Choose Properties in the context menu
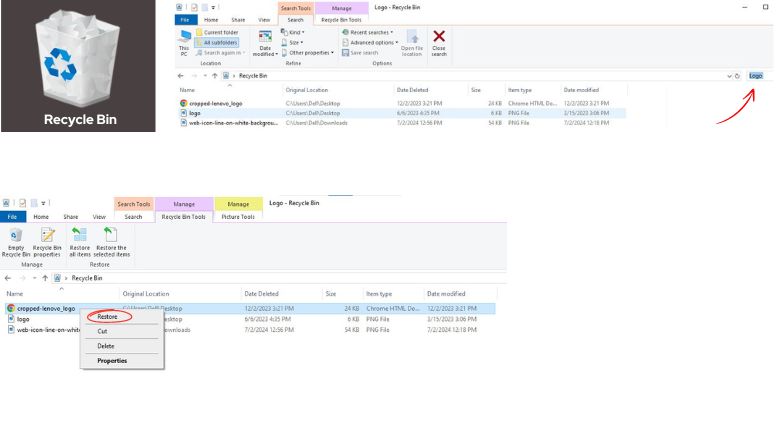The height and width of the screenshot is (440, 780). click(x=112, y=361)
